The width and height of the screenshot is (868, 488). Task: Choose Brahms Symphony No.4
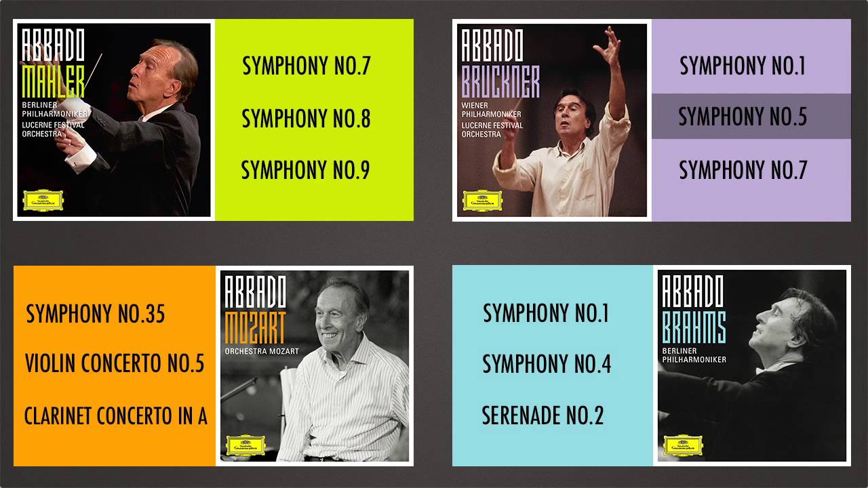547,364
